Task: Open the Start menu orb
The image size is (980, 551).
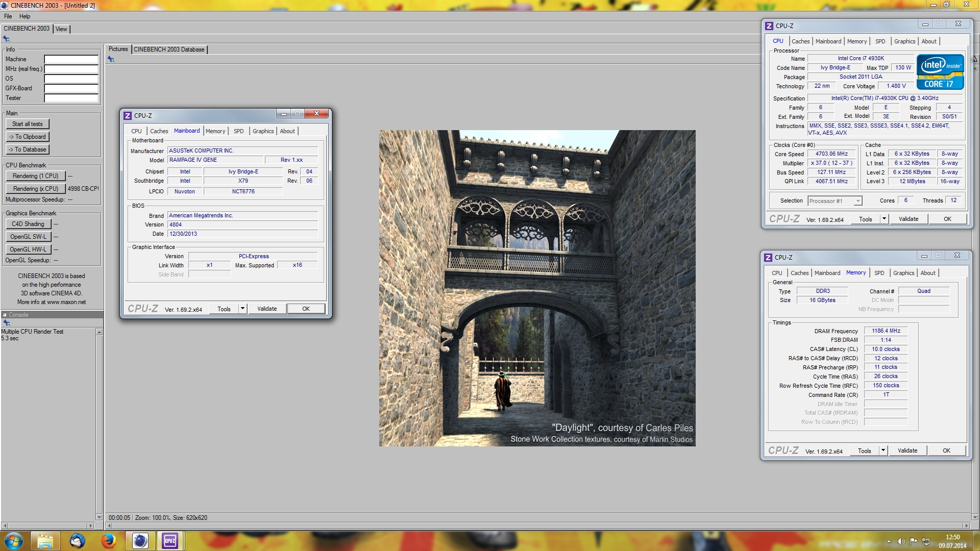Action: pyautogui.click(x=14, y=541)
